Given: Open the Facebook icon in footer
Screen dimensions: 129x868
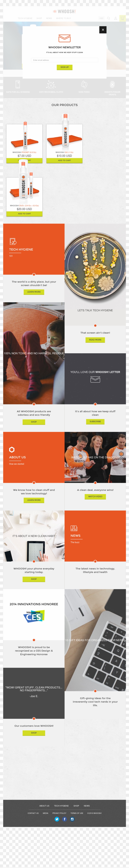Looking at the screenshot, I should [x=64, y=819].
